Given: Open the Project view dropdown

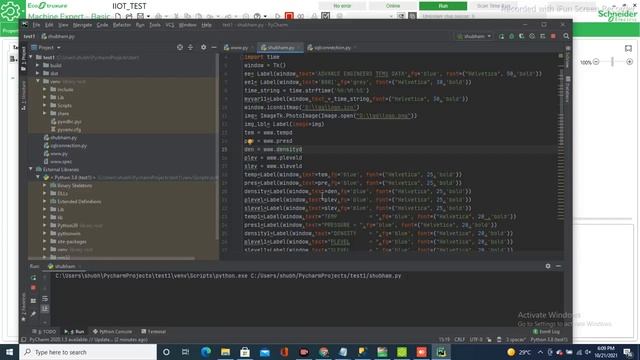Looking at the screenshot, I should point(46,48).
